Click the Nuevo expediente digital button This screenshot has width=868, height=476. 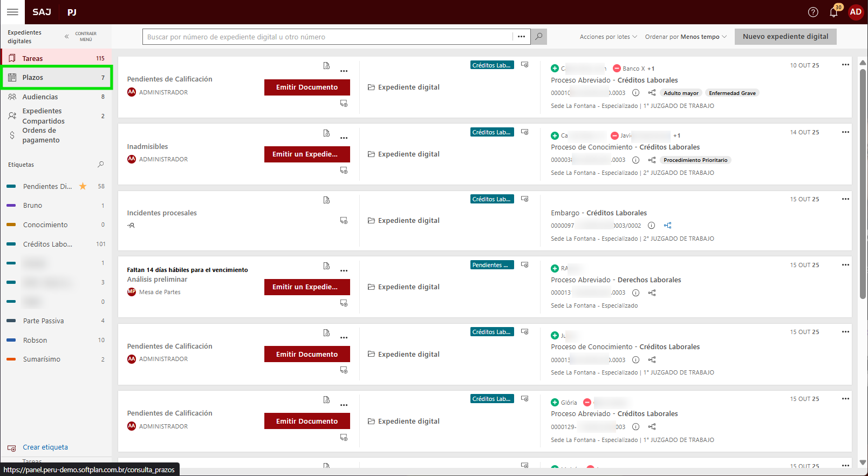pos(785,37)
